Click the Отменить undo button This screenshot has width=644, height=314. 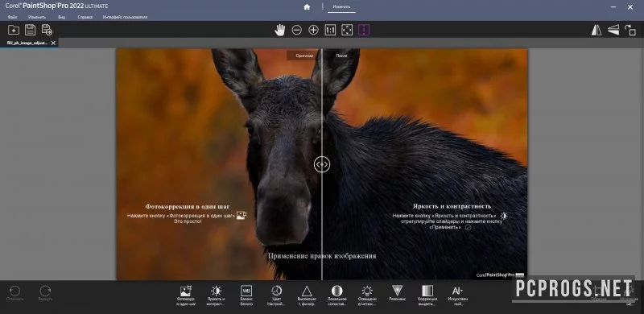(x=14, y=293)
